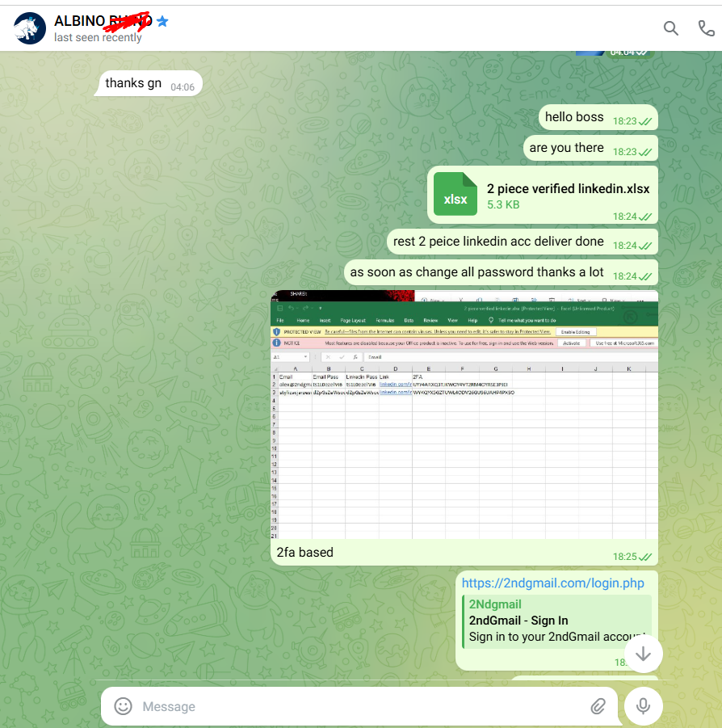Open the chat search magnifier icon
The height and width of the screenshot is (728, 722).
pyautogui.click(x=670, y=28)
